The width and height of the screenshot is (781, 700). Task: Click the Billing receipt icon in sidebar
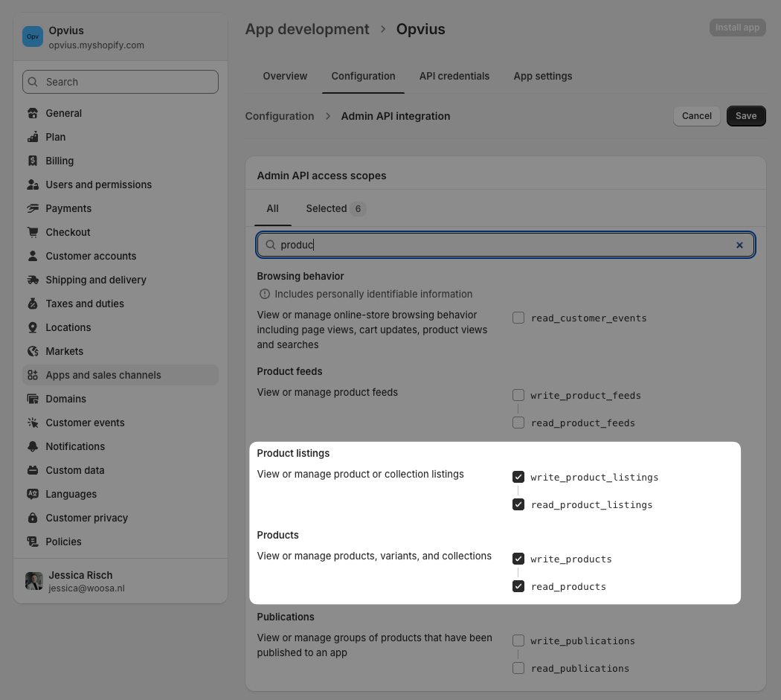[33, 161]
